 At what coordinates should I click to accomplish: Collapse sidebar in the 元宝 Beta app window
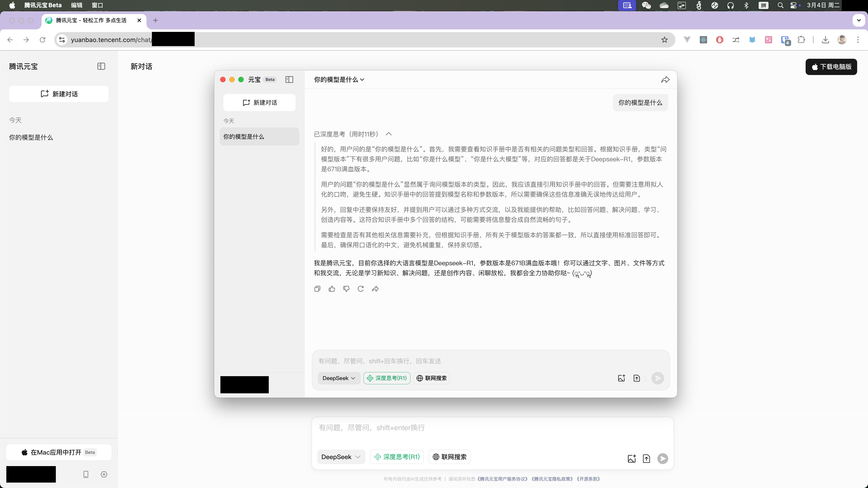(x=289, y=80)
